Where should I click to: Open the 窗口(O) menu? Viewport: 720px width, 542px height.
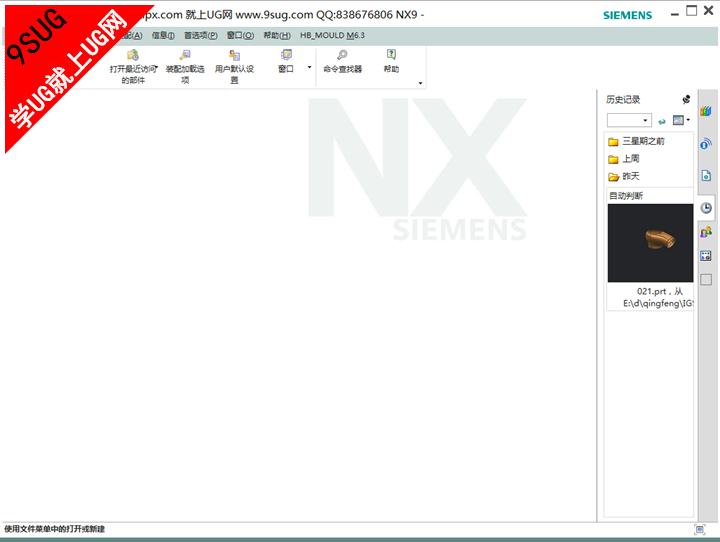click(x=240, y=35)
